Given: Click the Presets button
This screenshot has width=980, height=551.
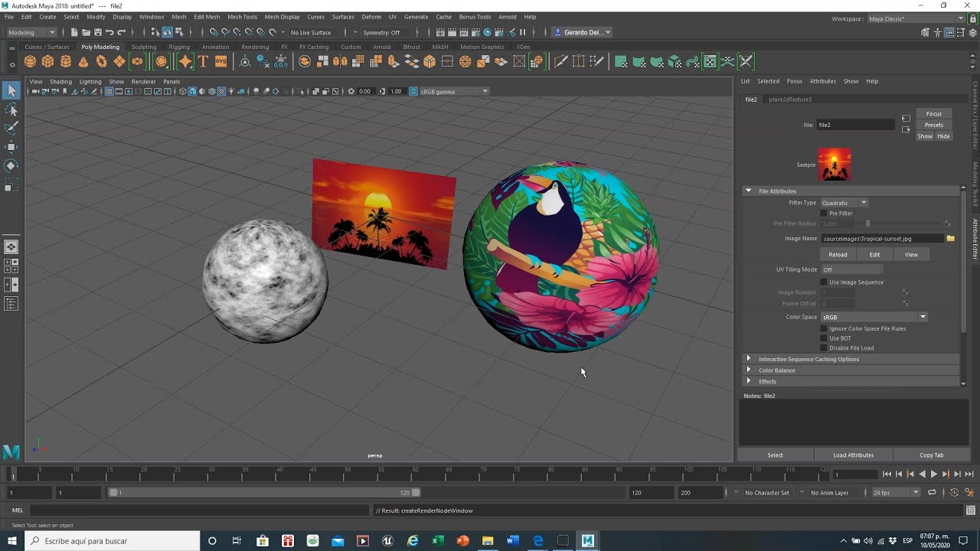Looking at the screenshot, I should point(934,125).
